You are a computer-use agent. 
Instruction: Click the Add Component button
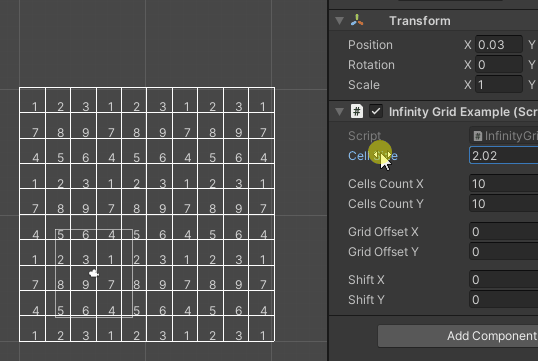(458, 336)
